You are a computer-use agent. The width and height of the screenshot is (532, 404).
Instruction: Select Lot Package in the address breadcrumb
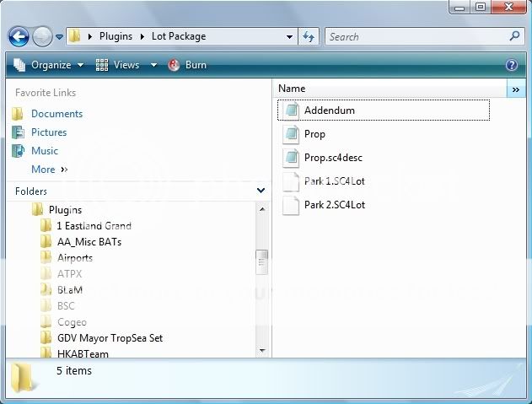click(x=179, y=36)
